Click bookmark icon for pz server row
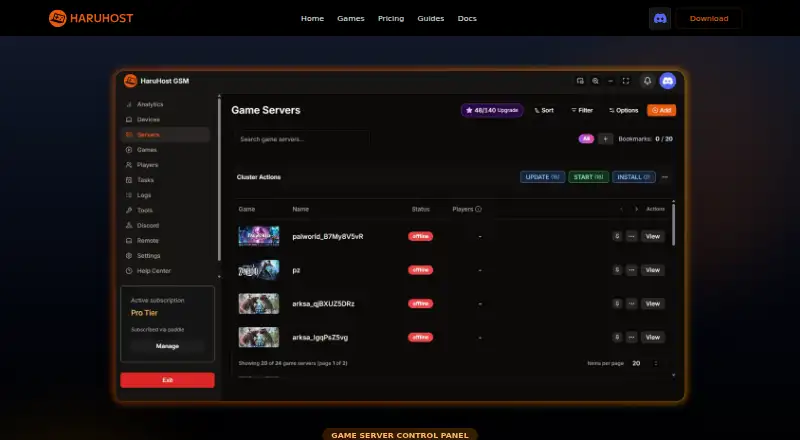This screenshot has width=800, height=440. 617,270
